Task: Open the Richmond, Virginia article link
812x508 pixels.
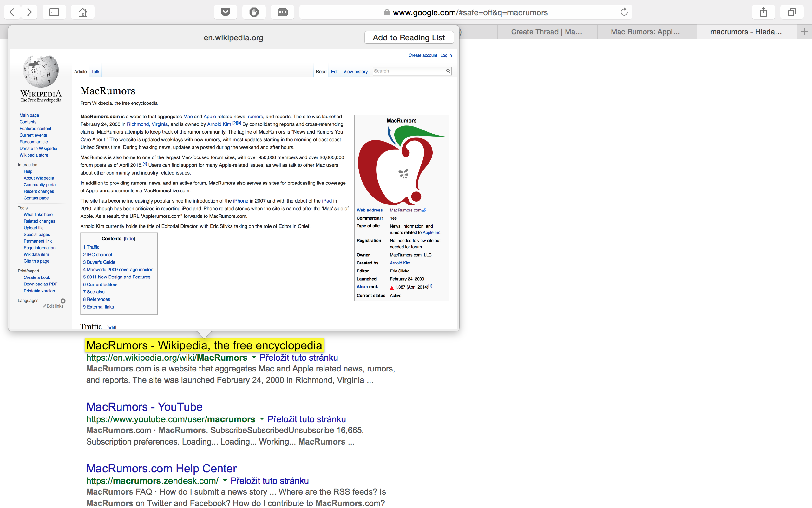Action: click(147, 124)
